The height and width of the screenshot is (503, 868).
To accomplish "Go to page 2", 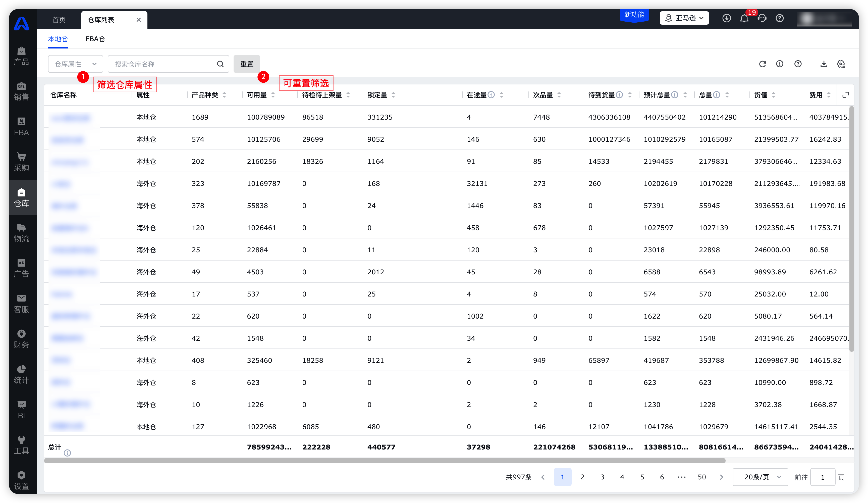I will (x=582, y=477).
